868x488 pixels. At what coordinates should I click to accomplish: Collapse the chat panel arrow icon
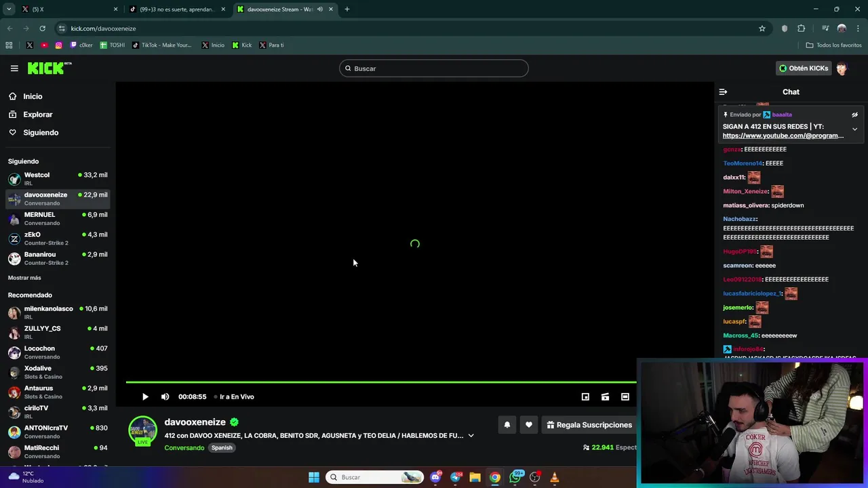coord(723,91)
